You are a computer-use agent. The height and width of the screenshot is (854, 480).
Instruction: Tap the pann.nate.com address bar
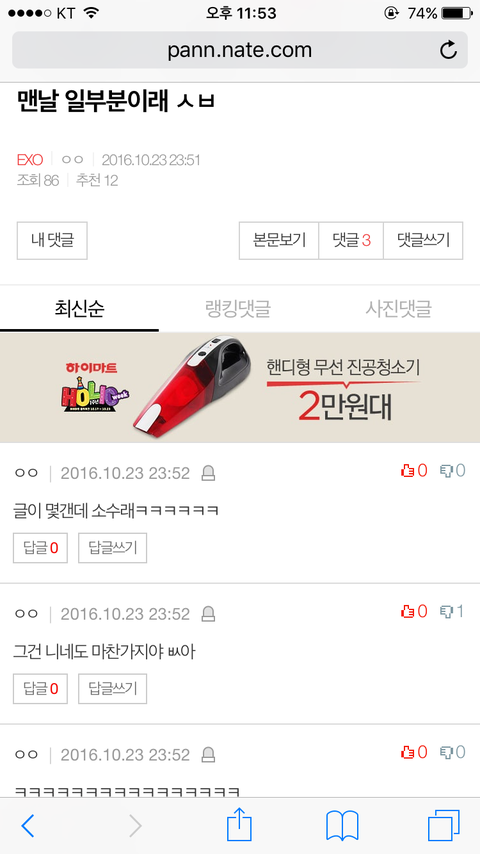pos(240,50)
